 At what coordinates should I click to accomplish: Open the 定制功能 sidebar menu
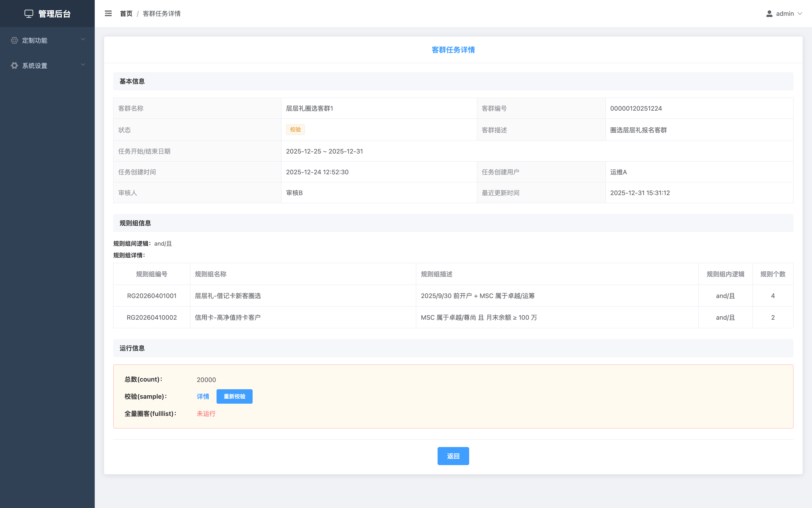point(47,40)
